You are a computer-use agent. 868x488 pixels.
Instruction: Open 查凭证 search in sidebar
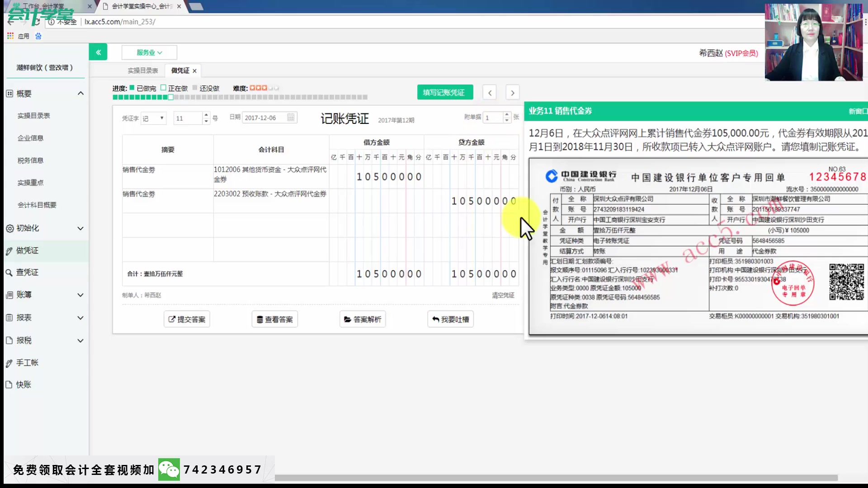27,272
